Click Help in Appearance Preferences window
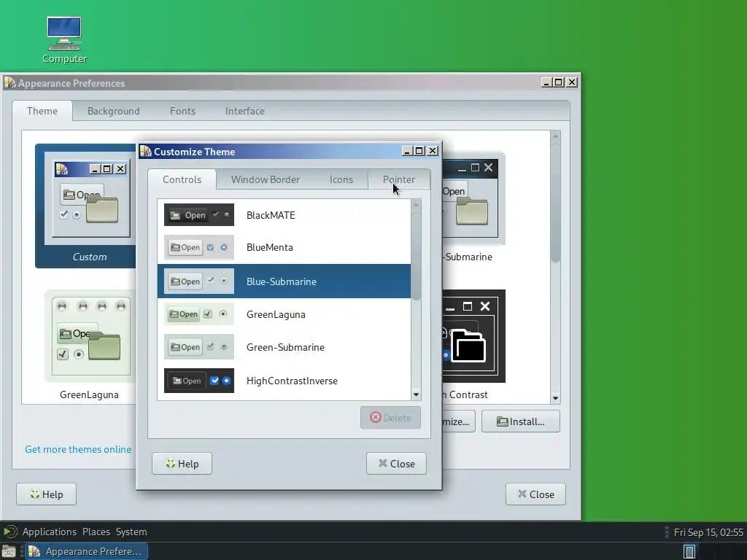Image resolution: width=747 pixels, height=560 pixels. pyautogui.click(x=46, y=494)
